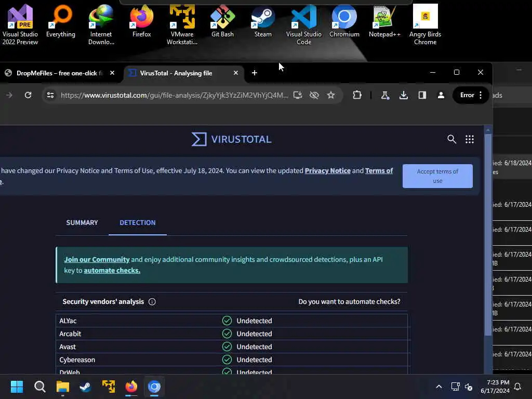Open the Terms of Use link
This screenshot has height=399, width=532.
coord(379,170)
